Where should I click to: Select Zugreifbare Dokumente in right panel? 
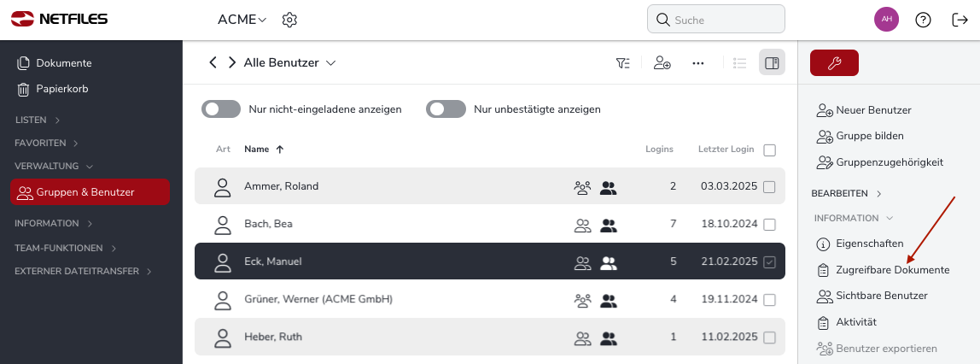click(x=884, y=270)
